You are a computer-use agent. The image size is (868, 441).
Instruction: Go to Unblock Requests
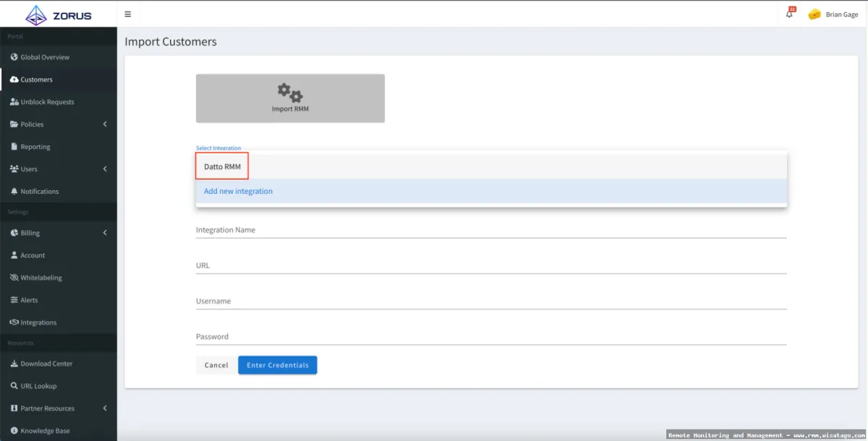click(47, 102)
